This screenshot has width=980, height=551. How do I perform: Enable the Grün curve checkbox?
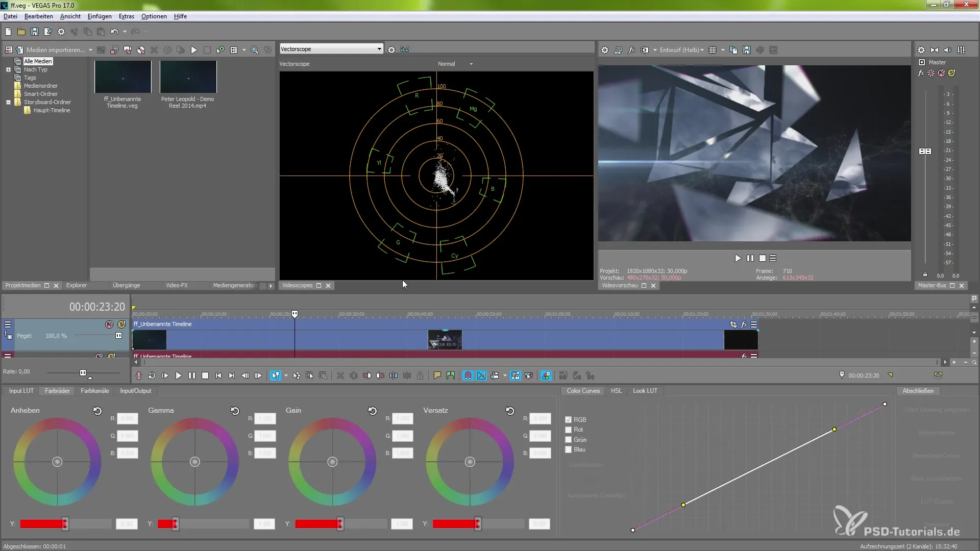tap(568, 439)
